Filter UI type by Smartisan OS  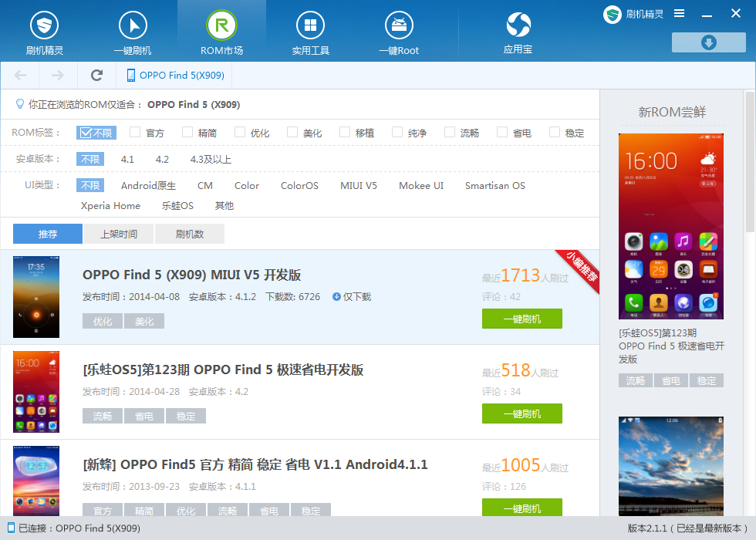[x=495, y=186]
